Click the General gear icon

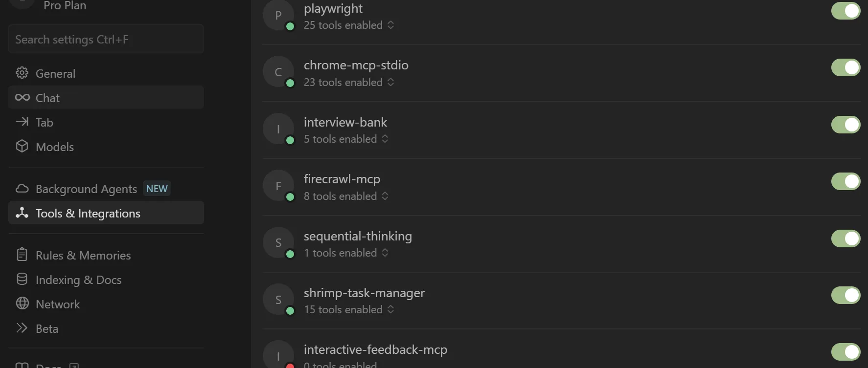22,73
